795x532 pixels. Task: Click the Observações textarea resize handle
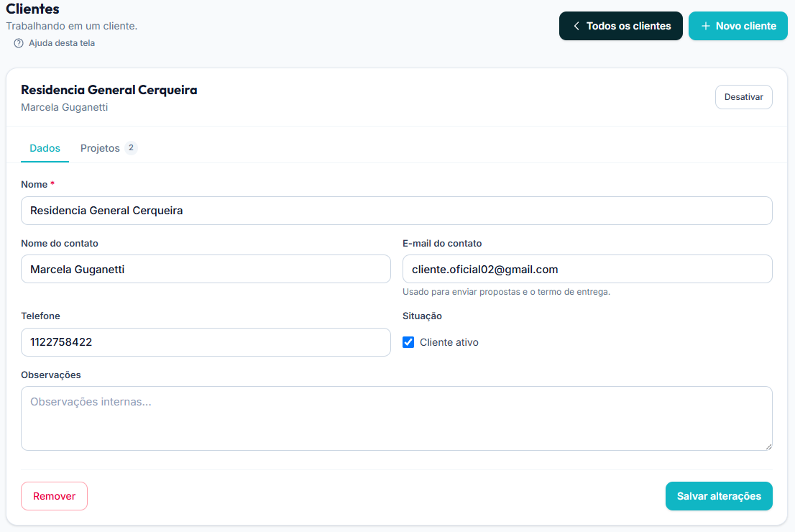pos(768,446)
